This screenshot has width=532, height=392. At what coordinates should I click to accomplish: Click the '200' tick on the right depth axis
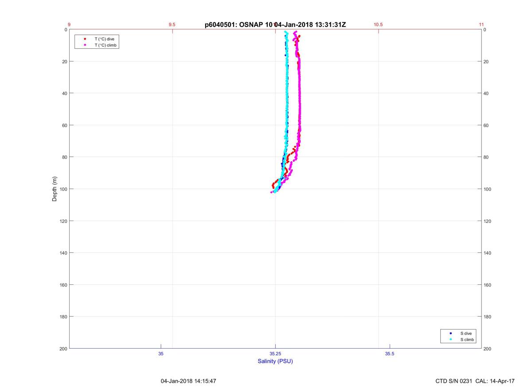tap(488, 349)
